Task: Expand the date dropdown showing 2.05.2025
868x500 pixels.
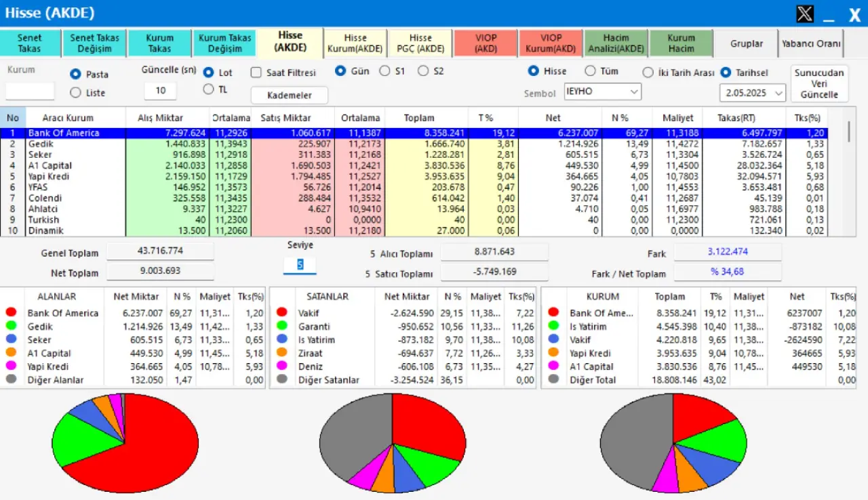Action: tap(752, 92)
